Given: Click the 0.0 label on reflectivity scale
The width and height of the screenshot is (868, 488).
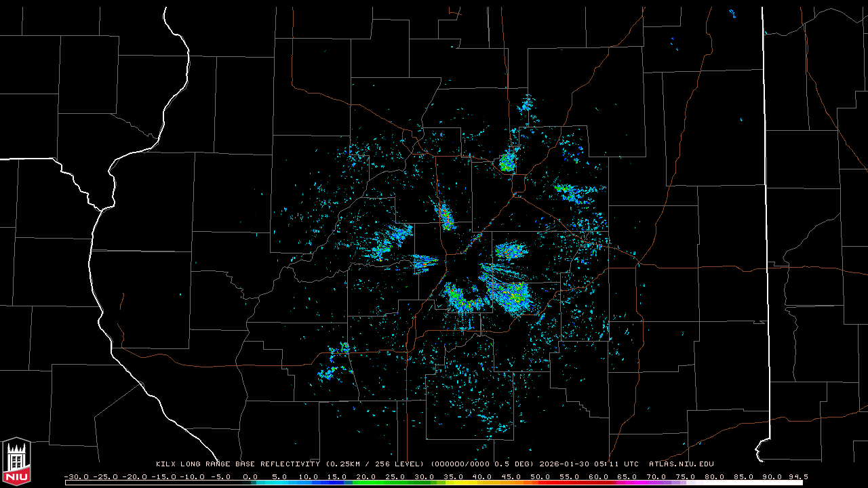Looking at the screenshot, I should coord(250,476).
